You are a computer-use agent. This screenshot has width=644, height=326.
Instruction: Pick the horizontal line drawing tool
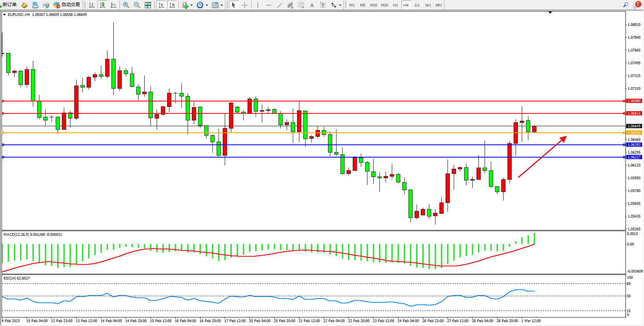(x=269, y=5)
